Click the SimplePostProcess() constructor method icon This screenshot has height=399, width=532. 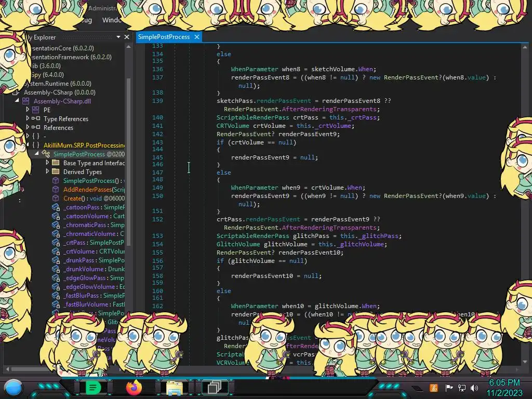tap(56, 180)
